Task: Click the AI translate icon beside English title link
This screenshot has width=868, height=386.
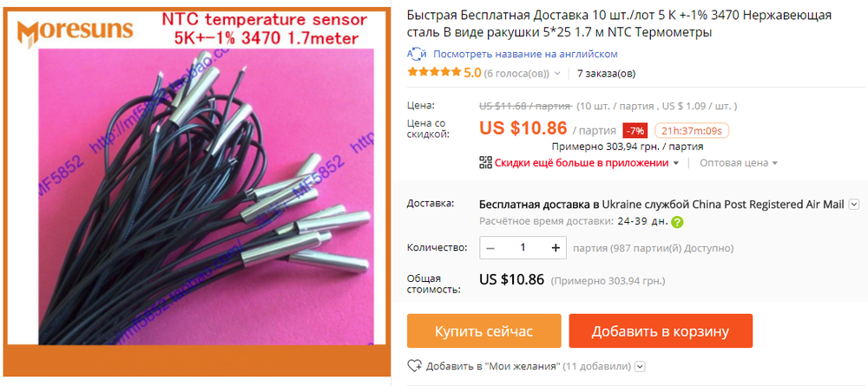Action: 417,54
